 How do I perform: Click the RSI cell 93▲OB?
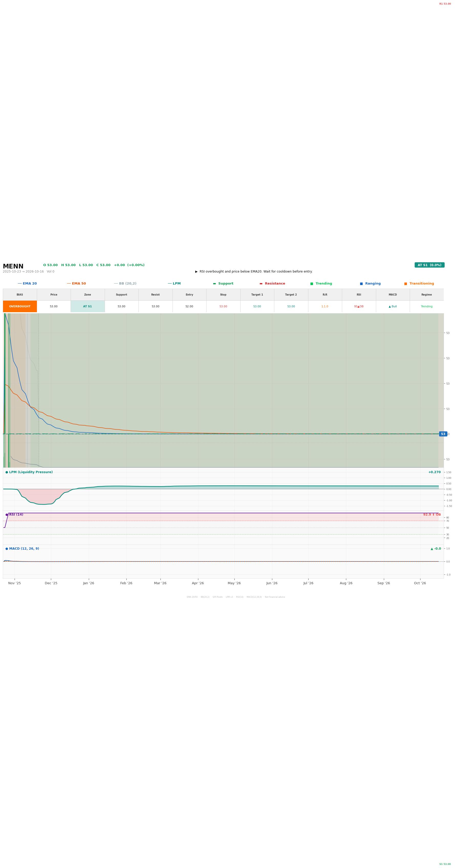(359, 307)
